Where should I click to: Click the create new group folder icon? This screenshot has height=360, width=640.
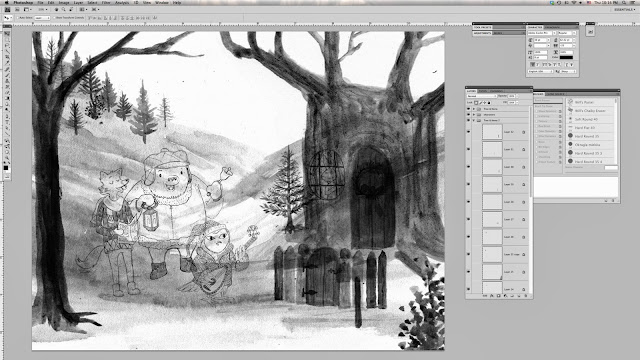coord(512,296)
